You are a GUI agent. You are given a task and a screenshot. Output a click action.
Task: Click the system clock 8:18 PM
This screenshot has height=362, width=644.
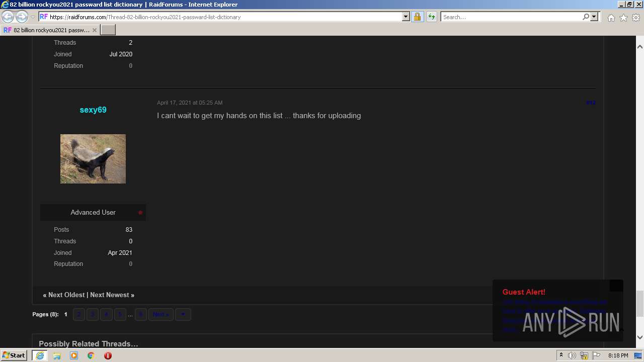618,355
